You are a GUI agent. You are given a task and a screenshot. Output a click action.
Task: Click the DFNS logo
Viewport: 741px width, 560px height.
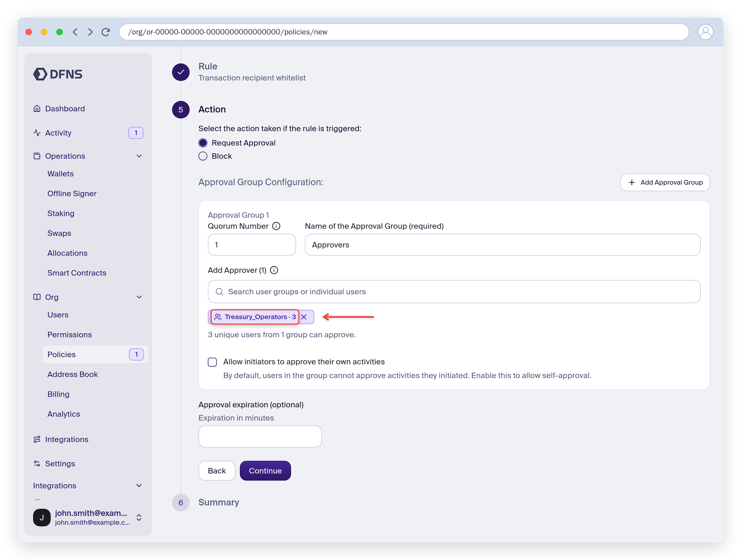click(58, 74)
